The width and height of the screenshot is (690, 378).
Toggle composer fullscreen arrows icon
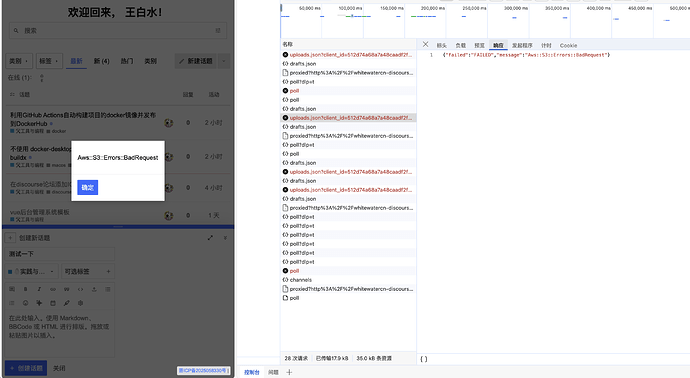click(210, 238)
